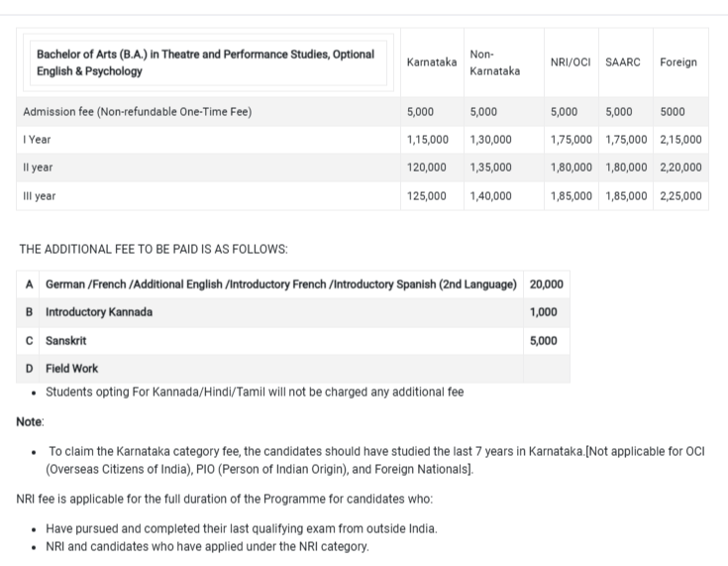Click the additional fee section heading
The width and height of the screenshot is (728, 566).
tap(154, 248)
